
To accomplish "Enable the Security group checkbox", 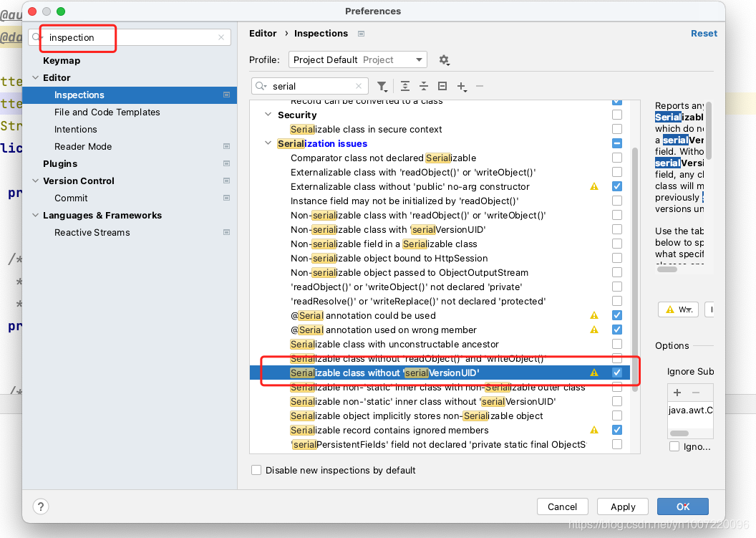I will 617,115.
